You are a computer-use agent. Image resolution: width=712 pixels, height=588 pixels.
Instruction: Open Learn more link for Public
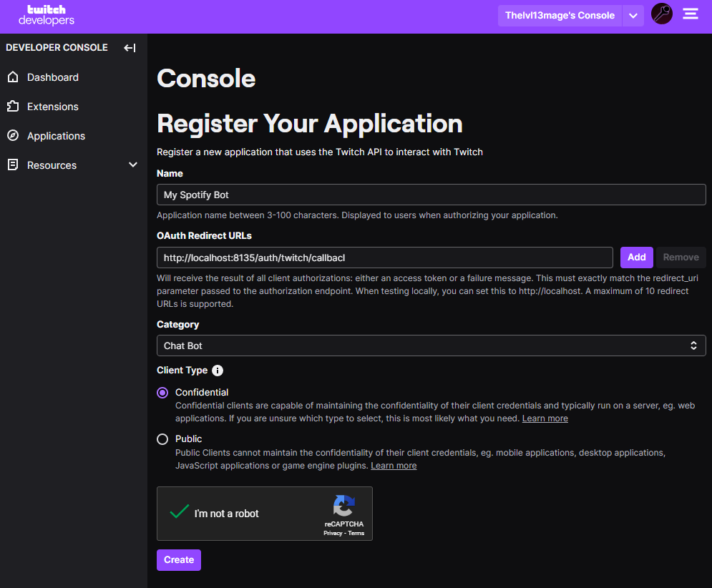(394, 466)
